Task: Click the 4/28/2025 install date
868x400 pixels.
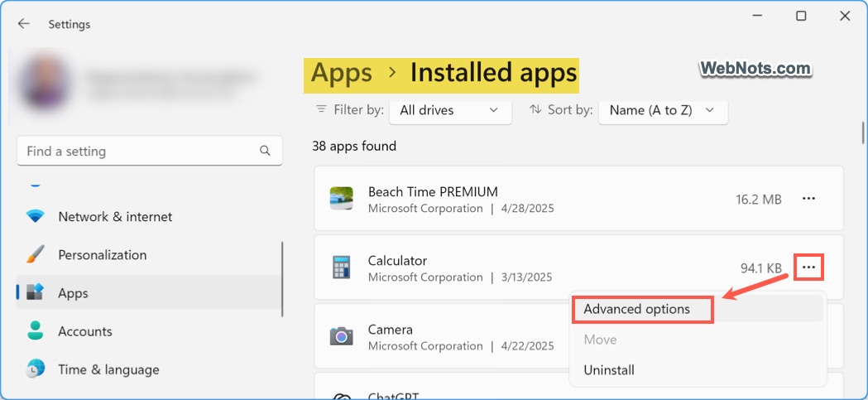Action: (x=528, y=209)
